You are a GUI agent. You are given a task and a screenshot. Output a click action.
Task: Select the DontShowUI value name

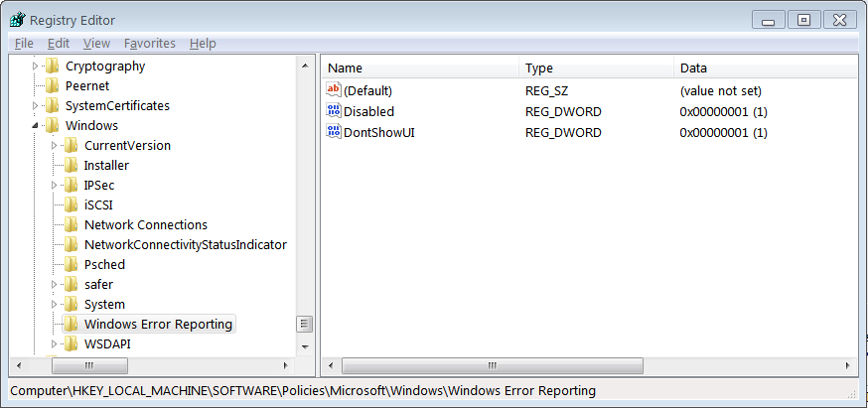[379, 132]
